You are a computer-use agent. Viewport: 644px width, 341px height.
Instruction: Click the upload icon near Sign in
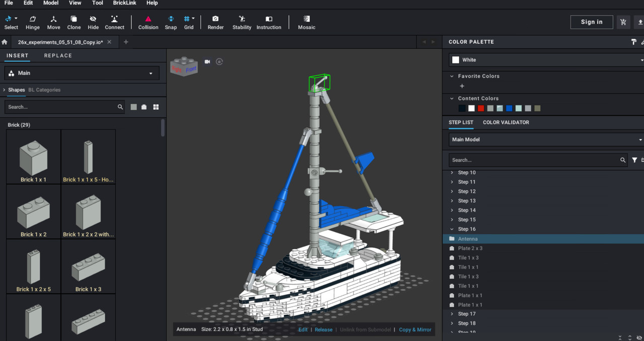[640, 22]
